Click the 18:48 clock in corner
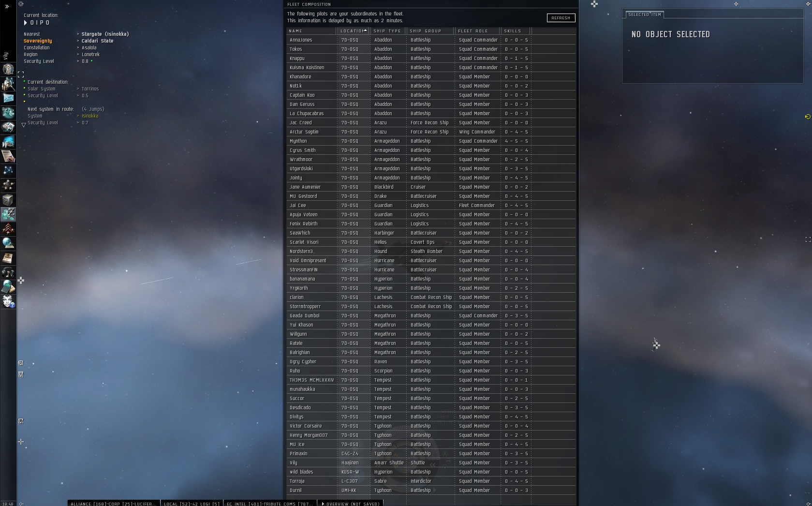 (8, 504)
